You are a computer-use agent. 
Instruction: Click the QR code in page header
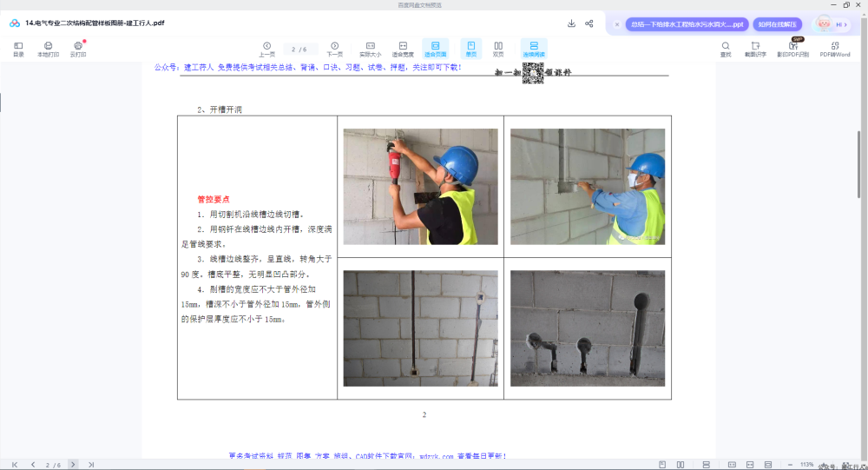533,73
